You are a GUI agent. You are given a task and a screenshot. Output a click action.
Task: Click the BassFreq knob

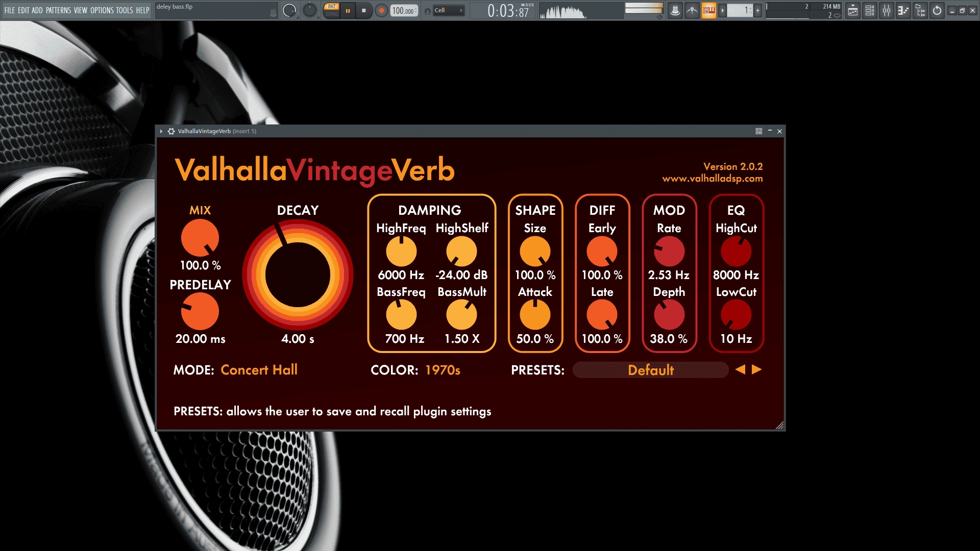click(401, 315)
